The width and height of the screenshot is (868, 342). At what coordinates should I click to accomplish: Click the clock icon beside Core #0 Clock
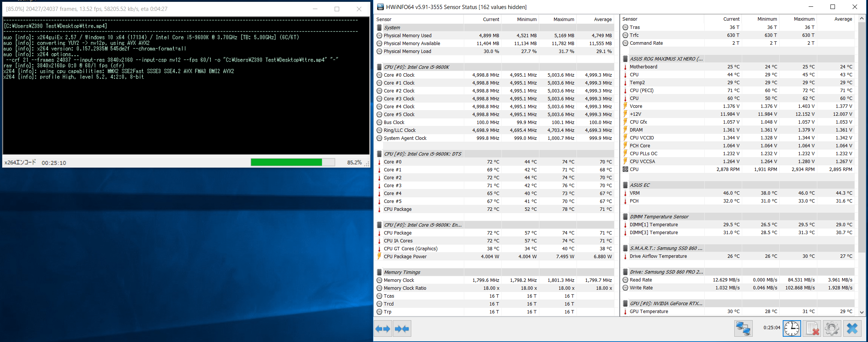pos(379,75)
